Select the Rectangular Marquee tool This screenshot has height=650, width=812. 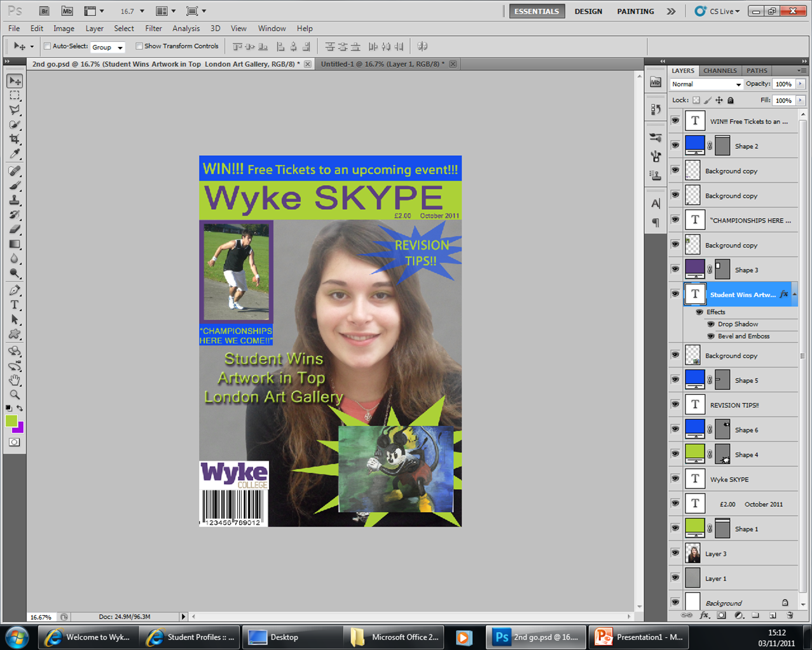15,95
